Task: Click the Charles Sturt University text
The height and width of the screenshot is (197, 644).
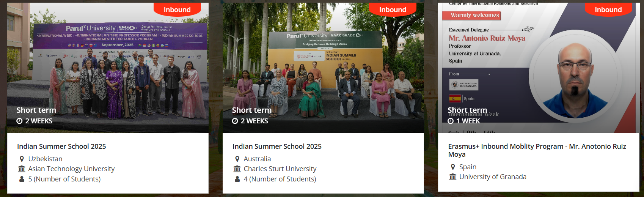Action: [280, 169]
